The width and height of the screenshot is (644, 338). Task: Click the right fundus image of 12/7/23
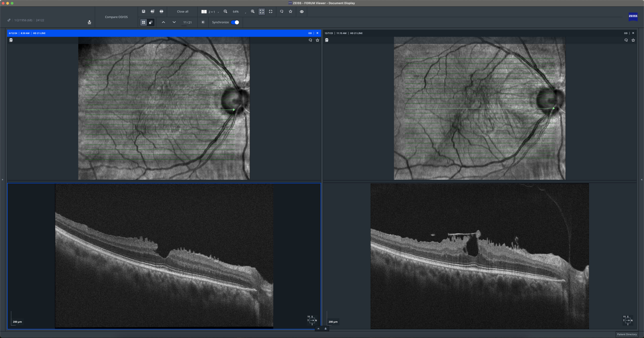click(x=479, y=108)
